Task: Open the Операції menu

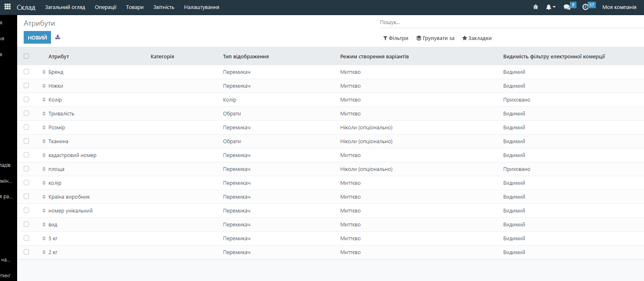Action: [105, 7]
